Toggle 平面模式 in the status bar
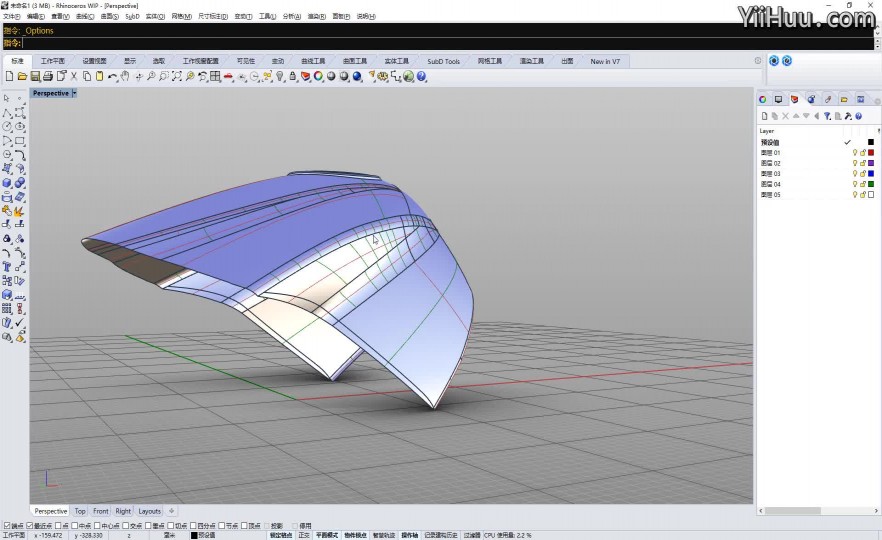 [327, 536]
